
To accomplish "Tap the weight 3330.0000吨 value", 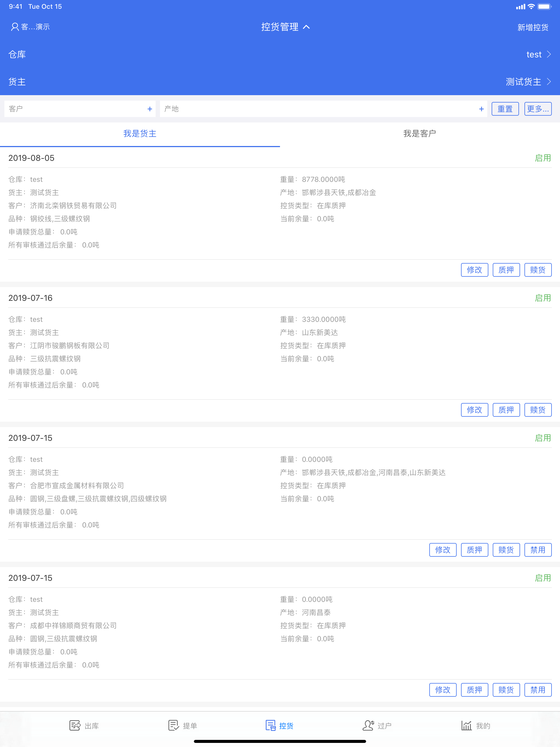I will coord(323,319).
